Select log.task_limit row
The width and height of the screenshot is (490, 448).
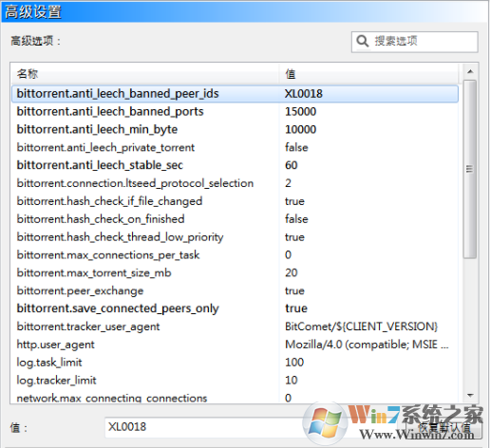pyautogui.click(x=235, y=363)
